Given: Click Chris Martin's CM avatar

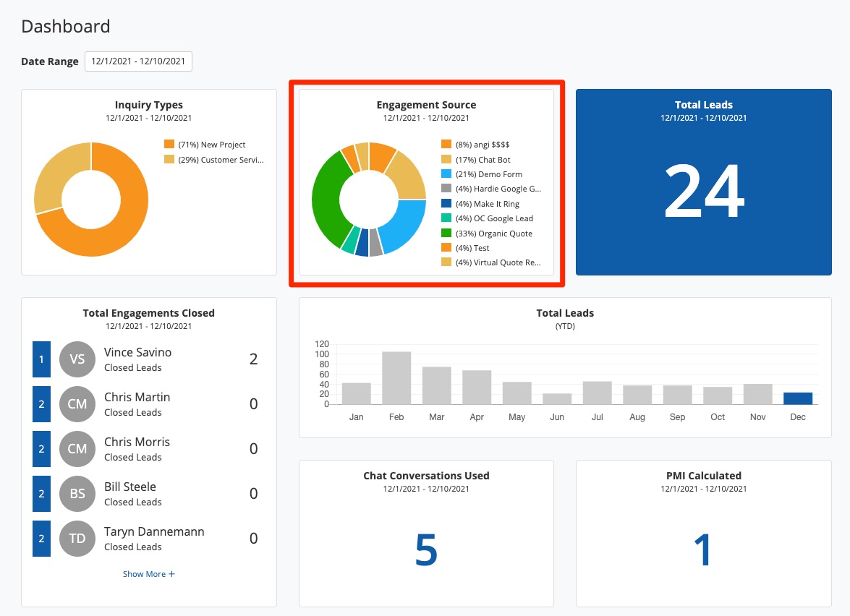Looking at the screenshot, I should click(77, 404).
